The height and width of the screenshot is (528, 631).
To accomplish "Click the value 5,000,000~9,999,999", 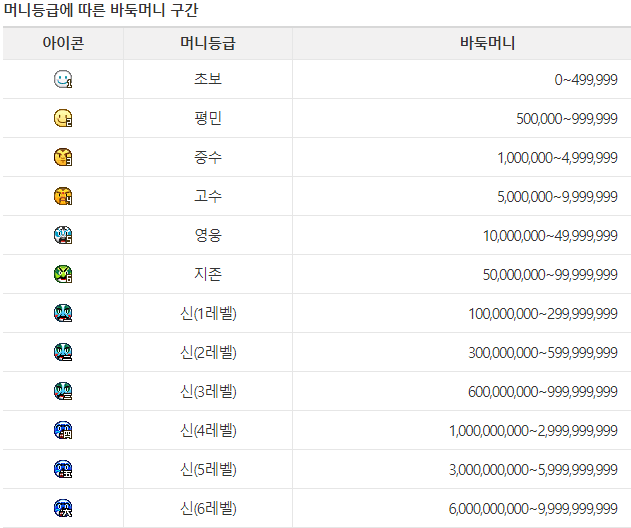I will click(557, 197).
